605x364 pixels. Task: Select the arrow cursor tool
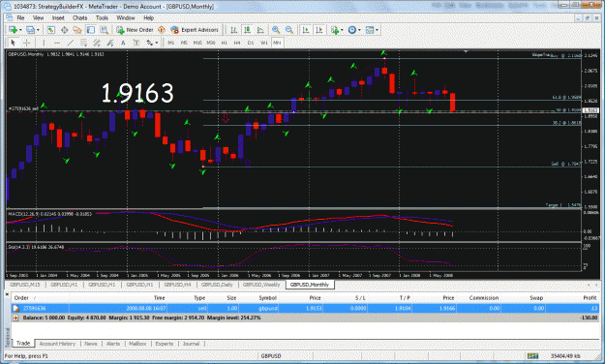pos(14,43)
